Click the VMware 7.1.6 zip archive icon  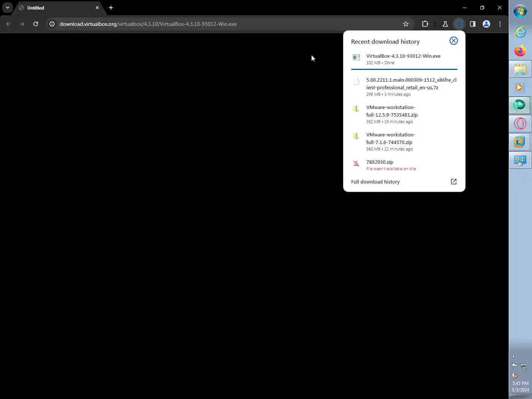click(x=356, y=136)
